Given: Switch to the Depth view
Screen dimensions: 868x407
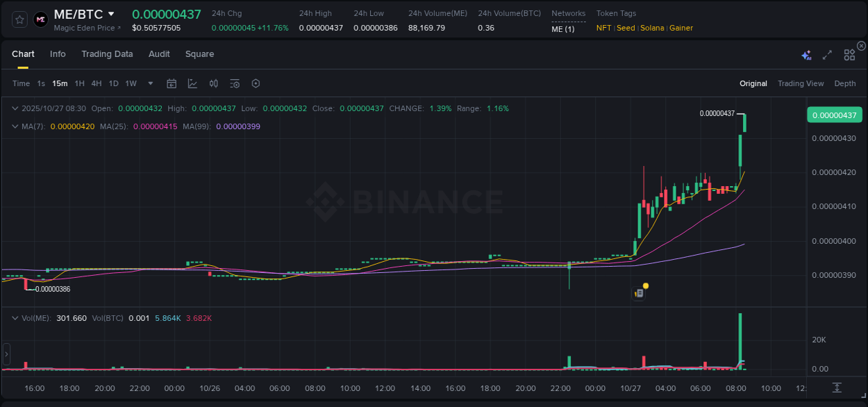Looking at the screenshot, I should coord(845,83).
